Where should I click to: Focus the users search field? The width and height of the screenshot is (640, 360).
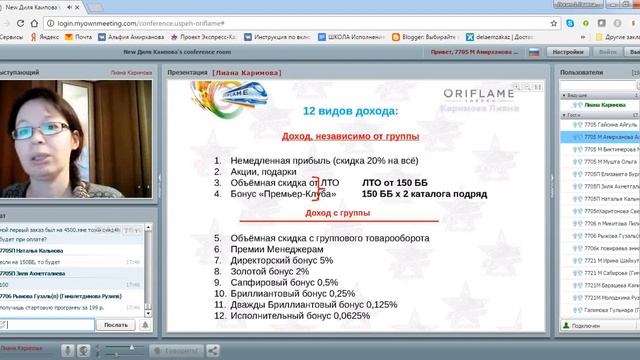coord(598,85)
